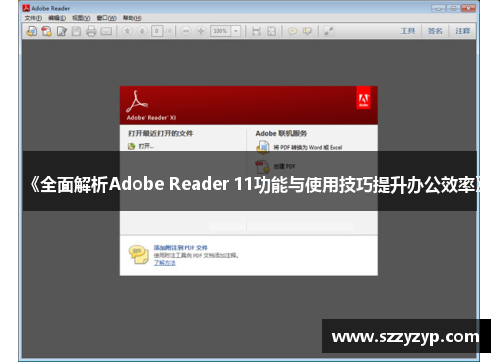Open the 注释 pane
Screen dimensions: 500x362
tap(463, 31)
